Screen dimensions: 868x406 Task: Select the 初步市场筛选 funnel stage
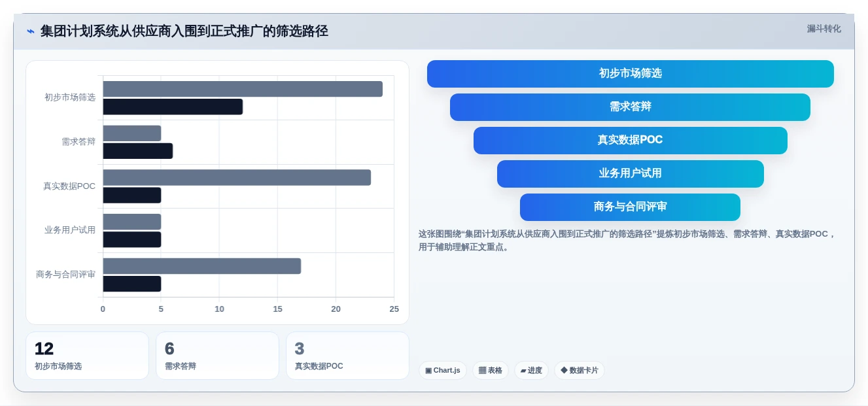click(631, 74)
